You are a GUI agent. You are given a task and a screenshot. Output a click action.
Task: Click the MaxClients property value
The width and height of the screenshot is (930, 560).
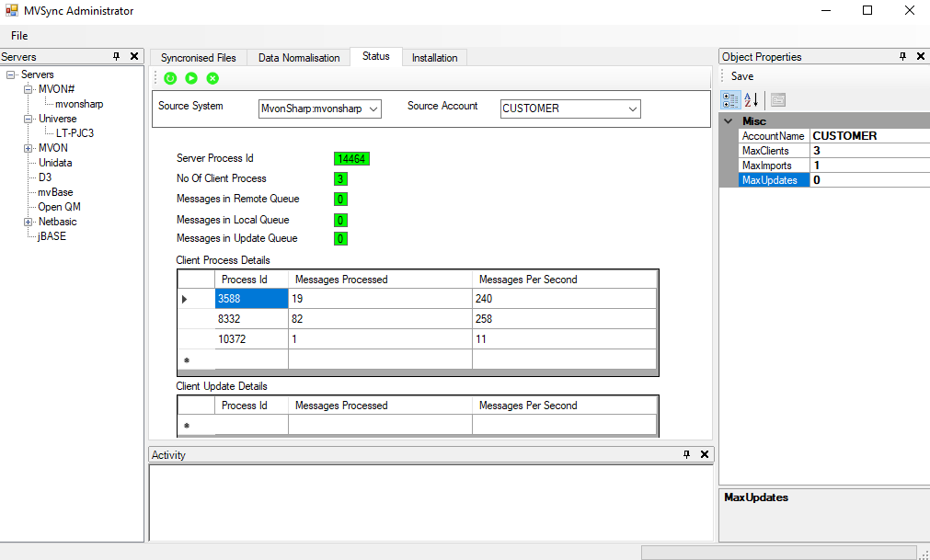coord(869,151)
